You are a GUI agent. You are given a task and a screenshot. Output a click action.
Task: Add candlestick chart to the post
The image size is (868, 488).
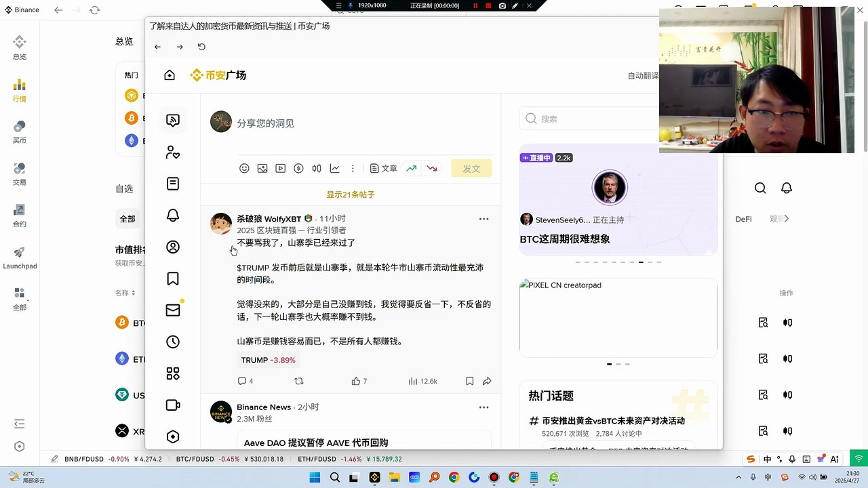[x=317, y=168]
